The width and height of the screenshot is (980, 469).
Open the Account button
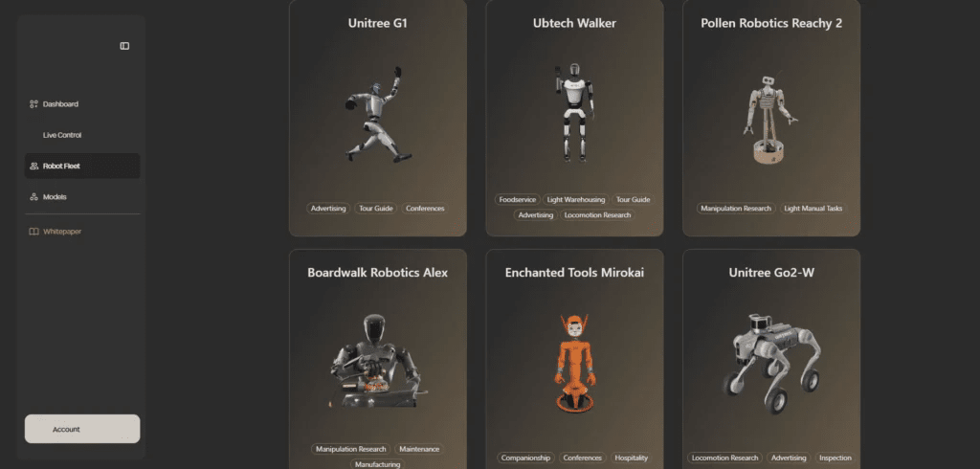click(x=82, y=429)
